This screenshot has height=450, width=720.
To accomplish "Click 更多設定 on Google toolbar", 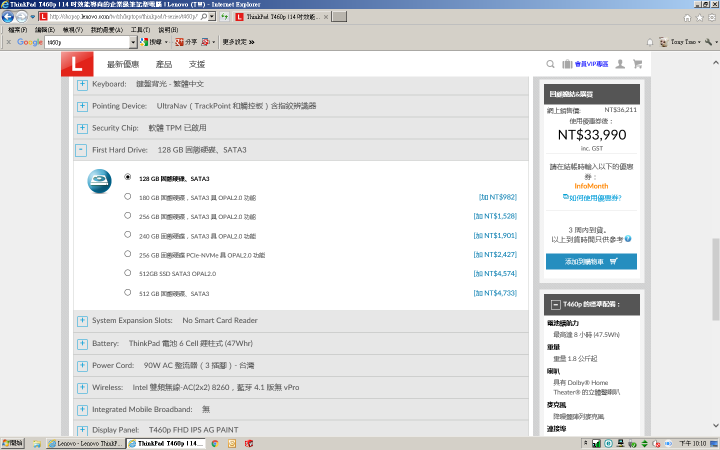I will point(238,42).
